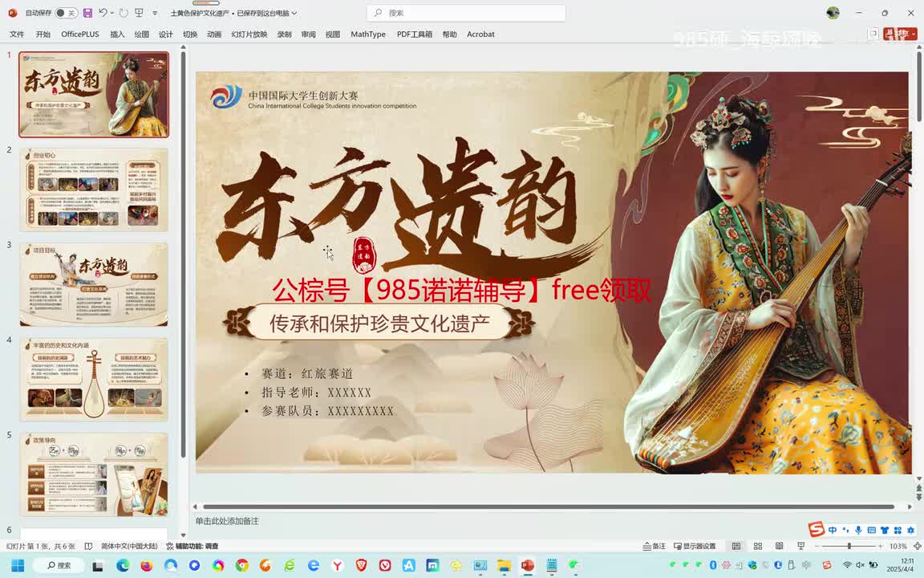Screen dimensions: 924x578
Task: Switch to Normal view in the status bar
Action: (736, 546)
